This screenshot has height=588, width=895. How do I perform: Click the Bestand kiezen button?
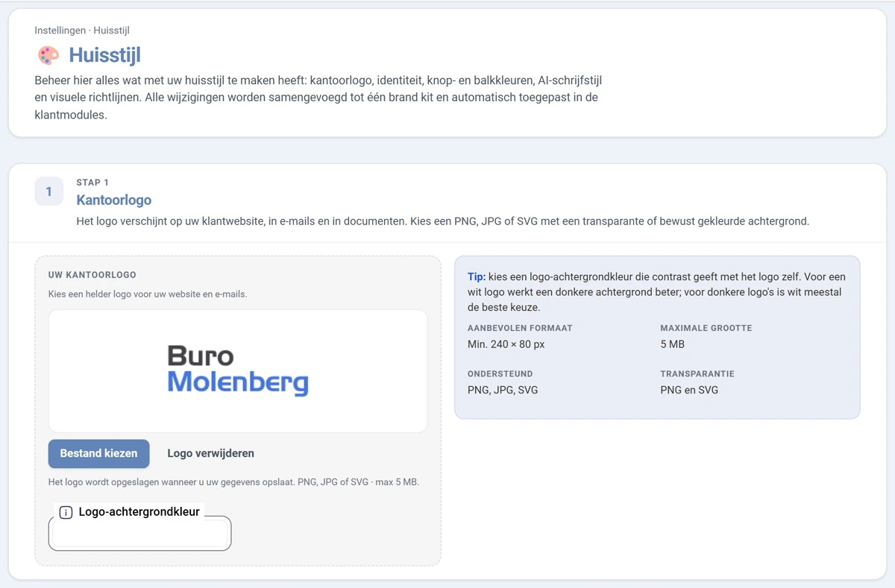click(x=99, y=453)
